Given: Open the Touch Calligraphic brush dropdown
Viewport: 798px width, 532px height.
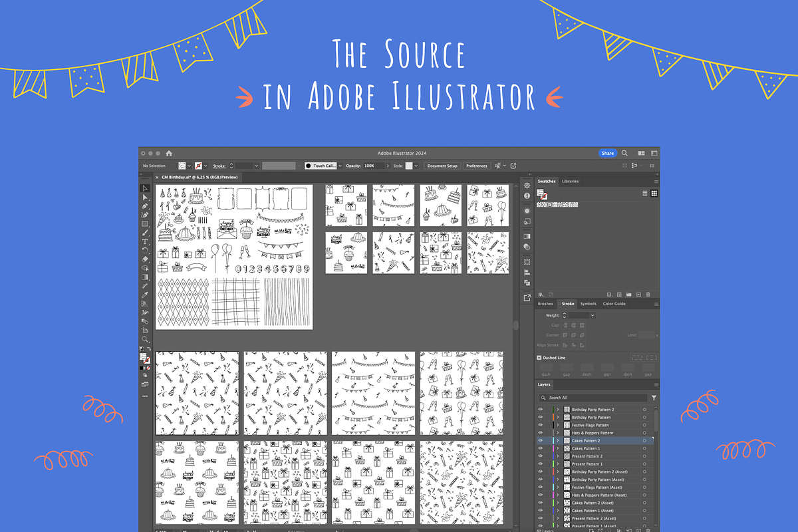Looking at the screenshot, I should click(341, 166).
